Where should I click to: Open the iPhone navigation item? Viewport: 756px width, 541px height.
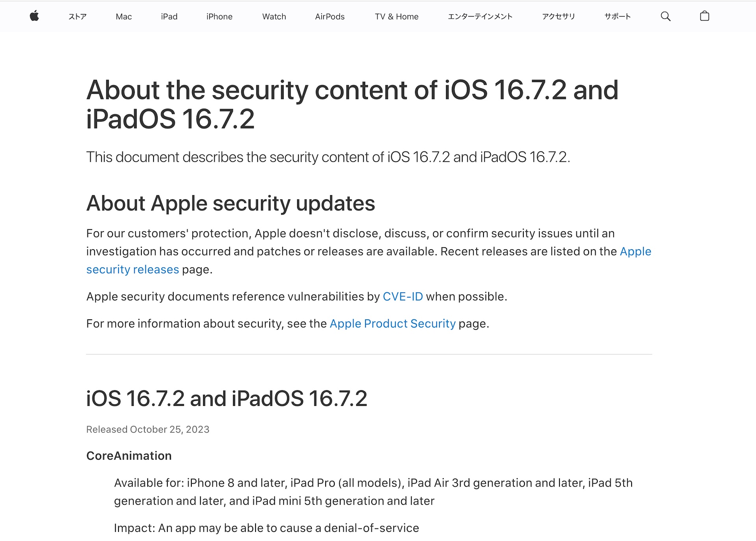pyautogui.click(x=219, y=17)
